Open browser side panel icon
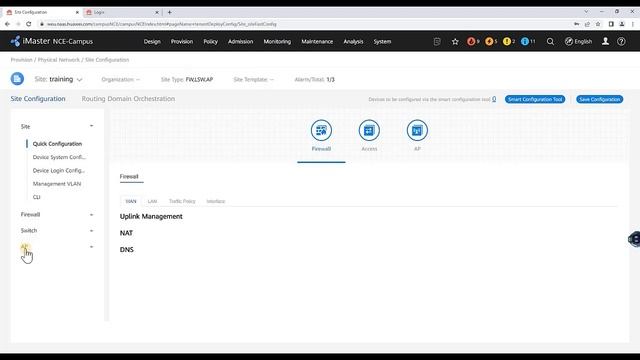Image resolution: width=640 pixels, height=360 pixels. 611,24
